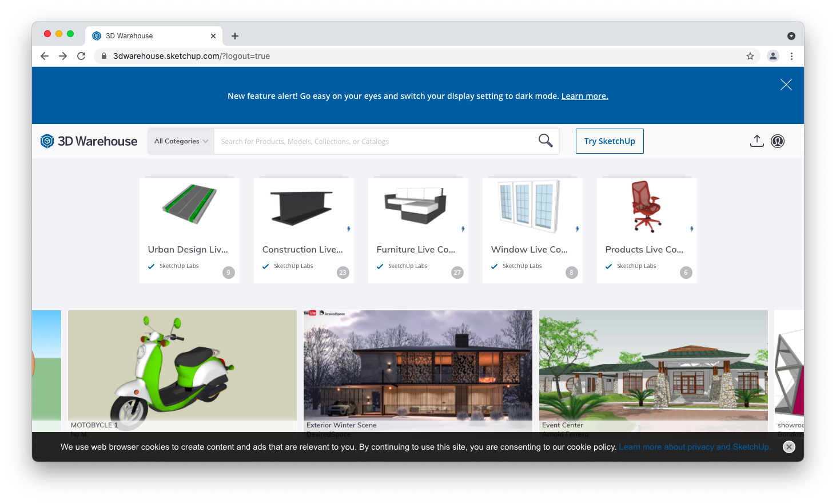The width and height of the screenshot is (836, 504).
Task: Click the 23 count badge on Construction
Action: coord(343,273)
